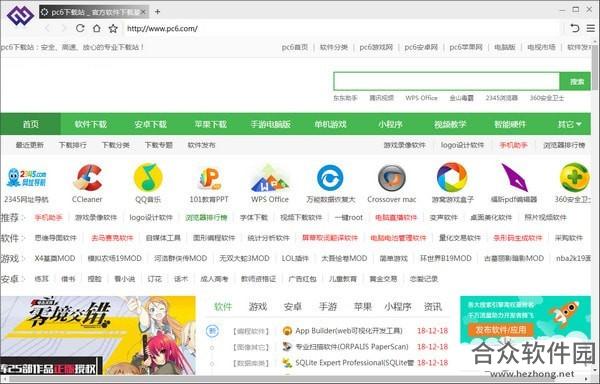Open the single-player games navigation tab

point(330,124)
